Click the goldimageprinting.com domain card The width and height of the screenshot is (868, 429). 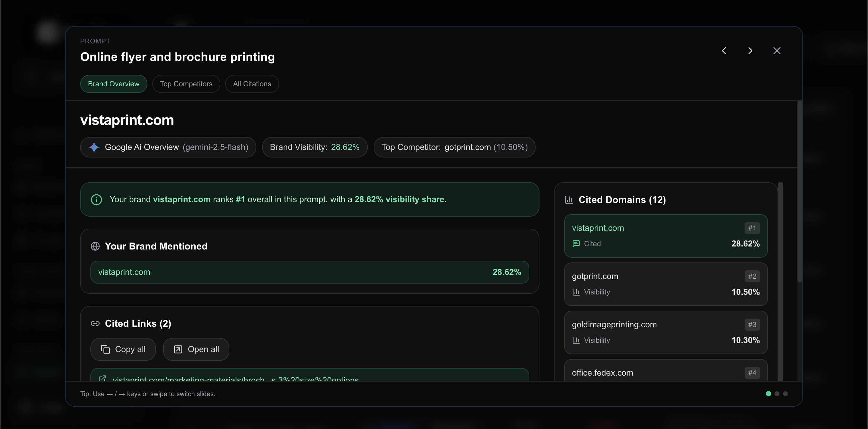[665, 332]
